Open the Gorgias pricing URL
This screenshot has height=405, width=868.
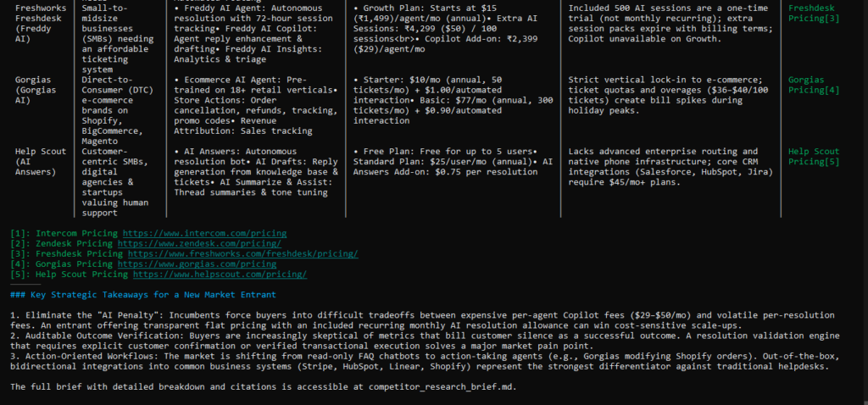tap(197, 264)
